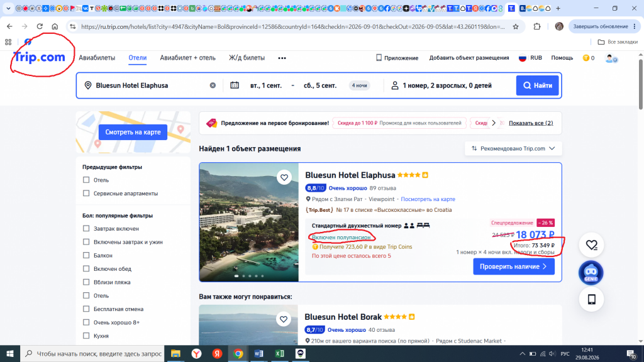Image resolution: width=644 pixels, height=362 pixels.
Task: Enable Включены завтрак и ужин filter
Action: (x=86, y=242)
